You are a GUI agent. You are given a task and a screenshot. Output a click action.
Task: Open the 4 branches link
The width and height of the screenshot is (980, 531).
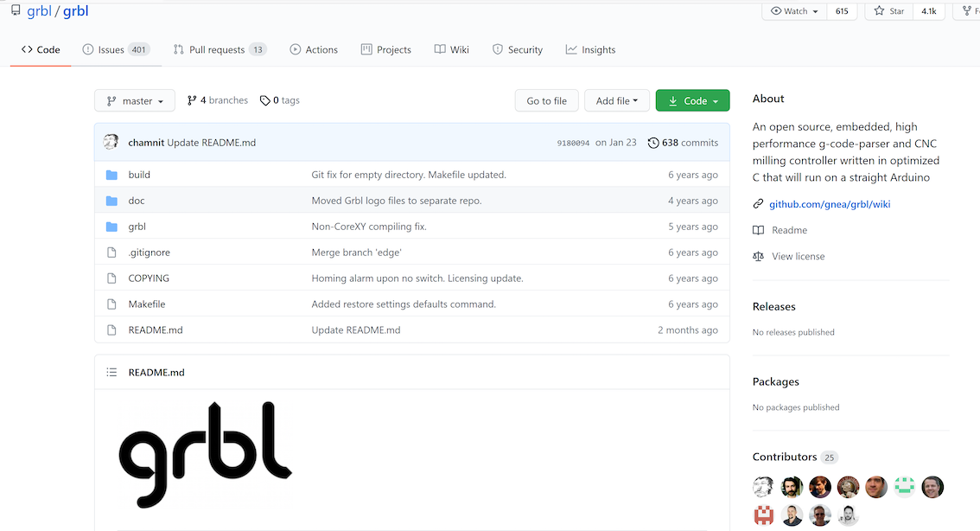(218, 100)
